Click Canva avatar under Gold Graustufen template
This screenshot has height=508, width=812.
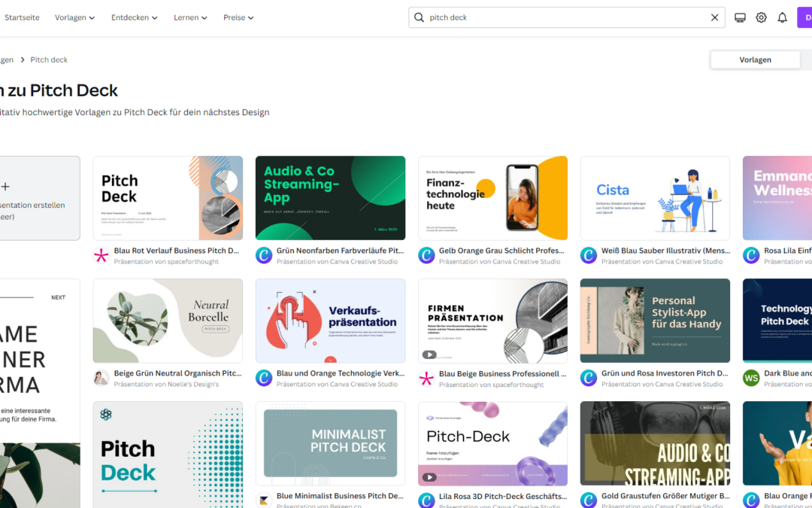[x=588, y=500]
